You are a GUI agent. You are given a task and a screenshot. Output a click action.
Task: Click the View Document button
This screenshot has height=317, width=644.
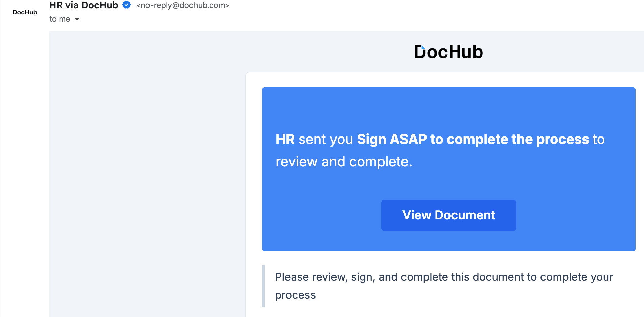coord(448,215)
